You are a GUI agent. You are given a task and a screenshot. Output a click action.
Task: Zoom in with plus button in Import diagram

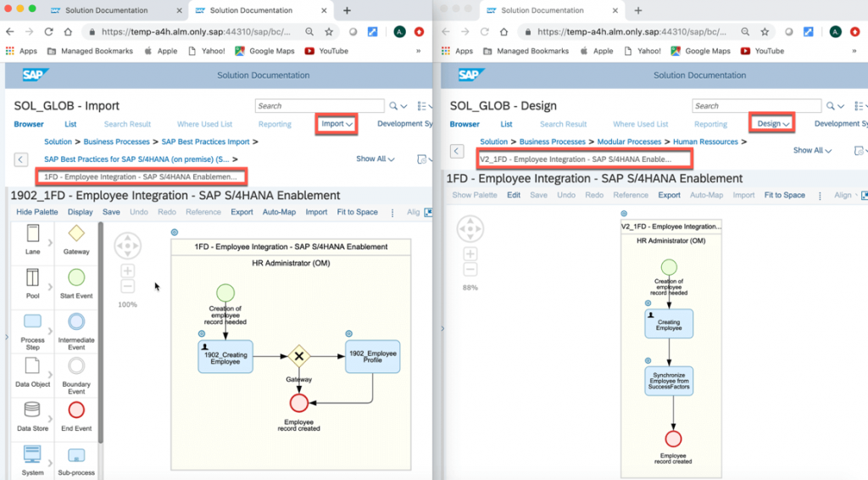click(128, 271)
